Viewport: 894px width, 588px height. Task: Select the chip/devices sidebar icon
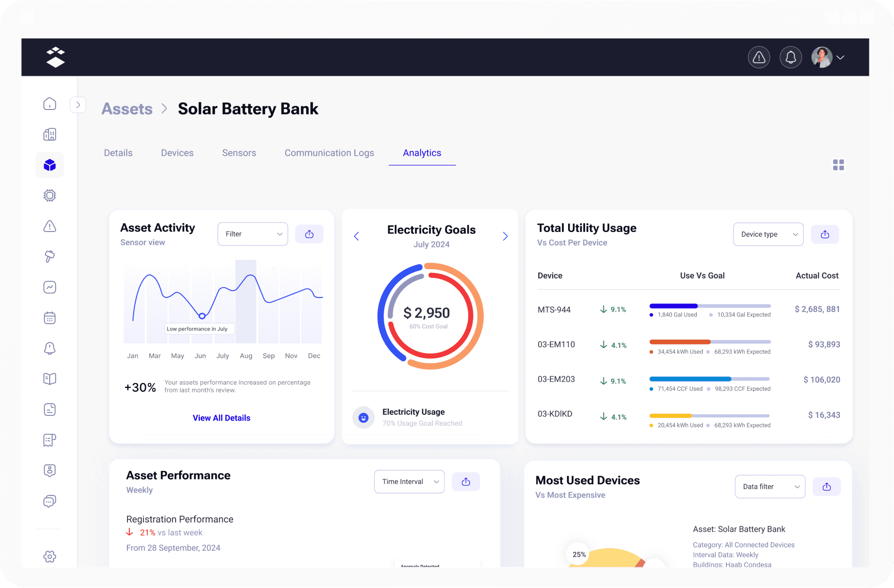(50, 195)
